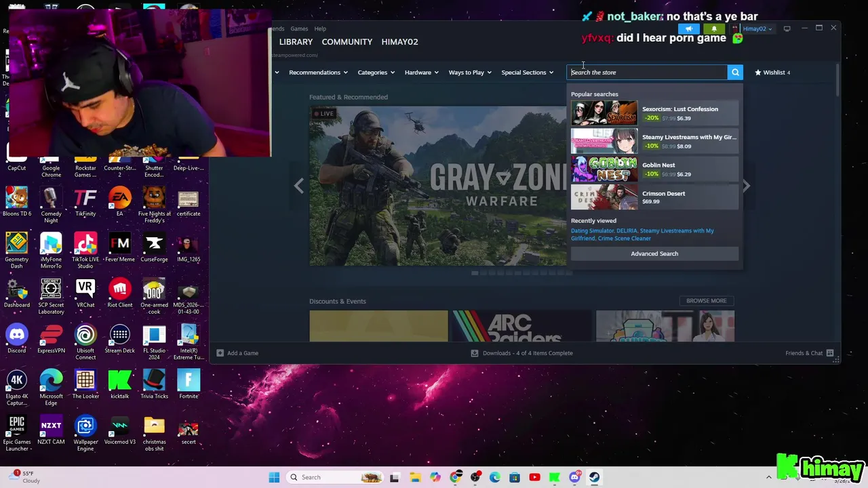Expand the Categories store dropdown
Image resolution: width=868 pixels, height=488 pixels.
(x=376, y=73)
